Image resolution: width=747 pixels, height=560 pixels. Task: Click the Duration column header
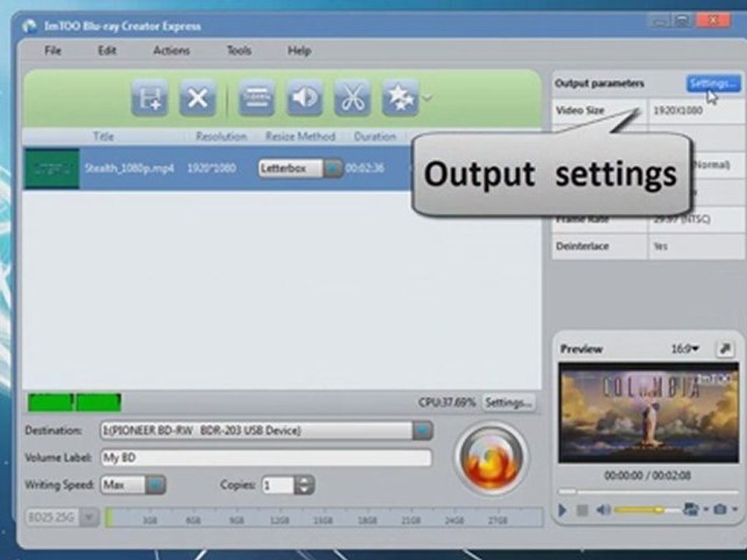click(x=375, y=137)
